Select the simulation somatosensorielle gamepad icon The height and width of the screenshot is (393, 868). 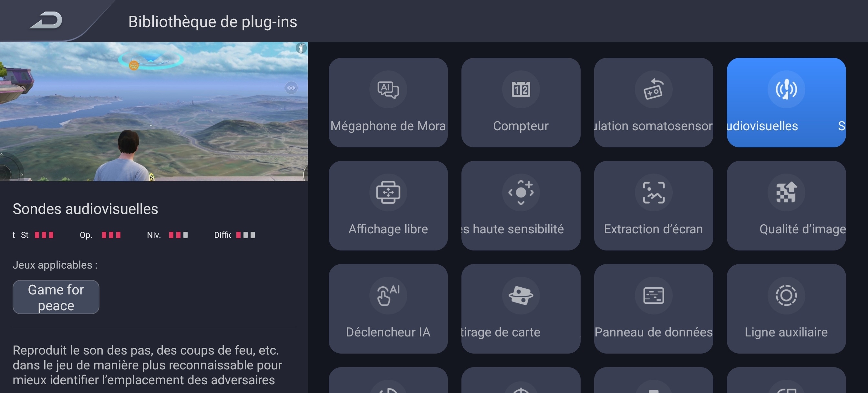click(x=653, y=90)
